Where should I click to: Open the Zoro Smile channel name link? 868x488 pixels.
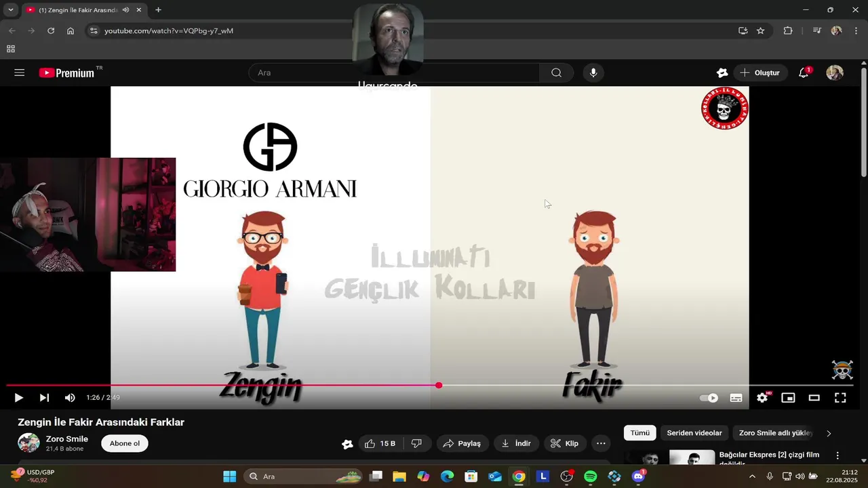point(67,439)
